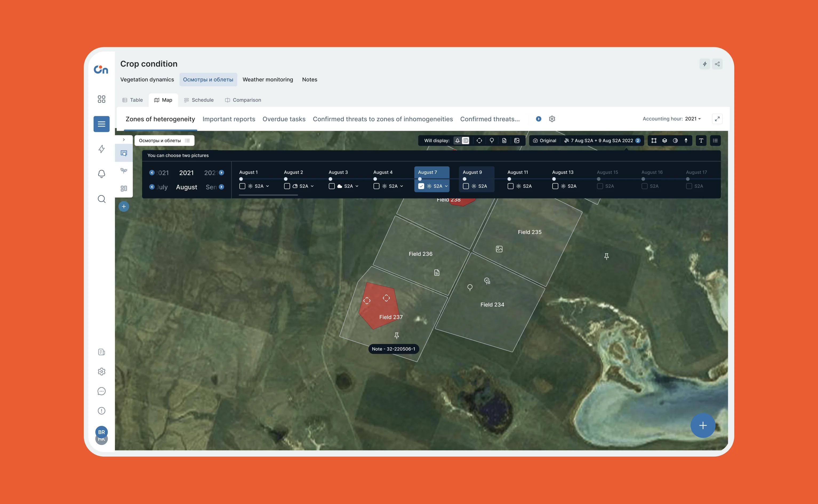Select the map inspection layer icon in side panel
818x504 pixels.
pyautogui.click(x=124, y=153)
